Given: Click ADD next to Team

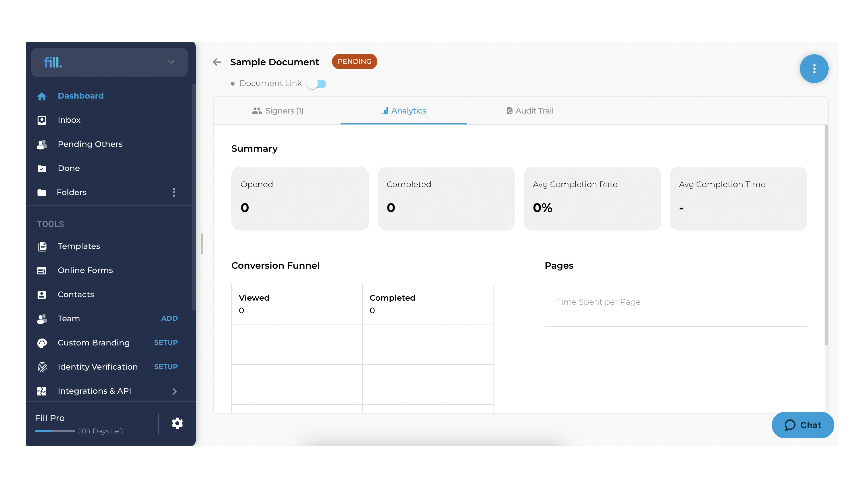Looking at the screenshot, I should click(x=169, y=318).
